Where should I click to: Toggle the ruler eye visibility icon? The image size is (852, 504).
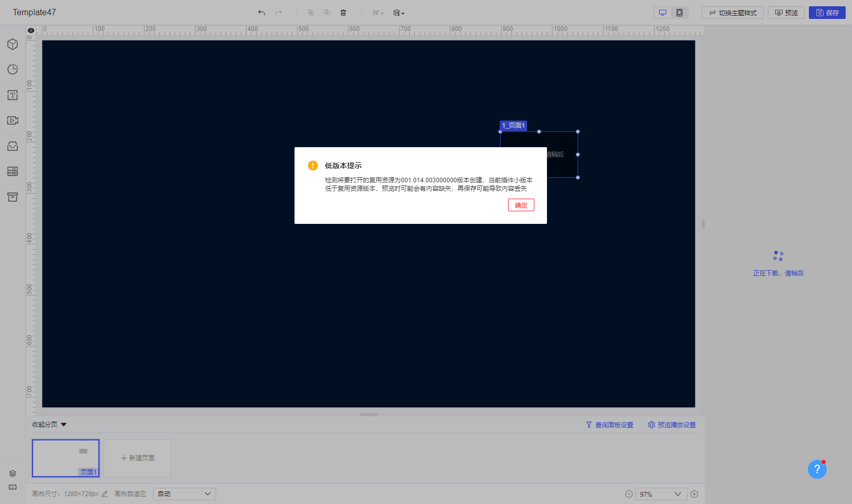[x=31, y=30]
